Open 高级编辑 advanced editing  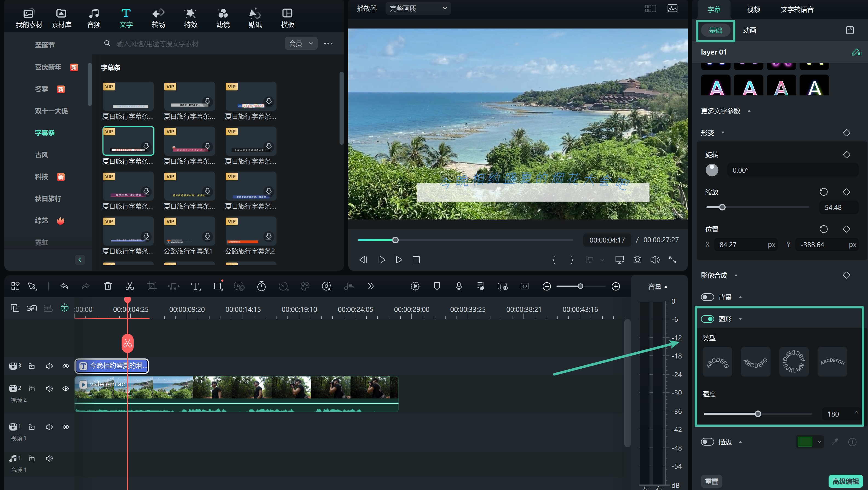click(846, 481)
